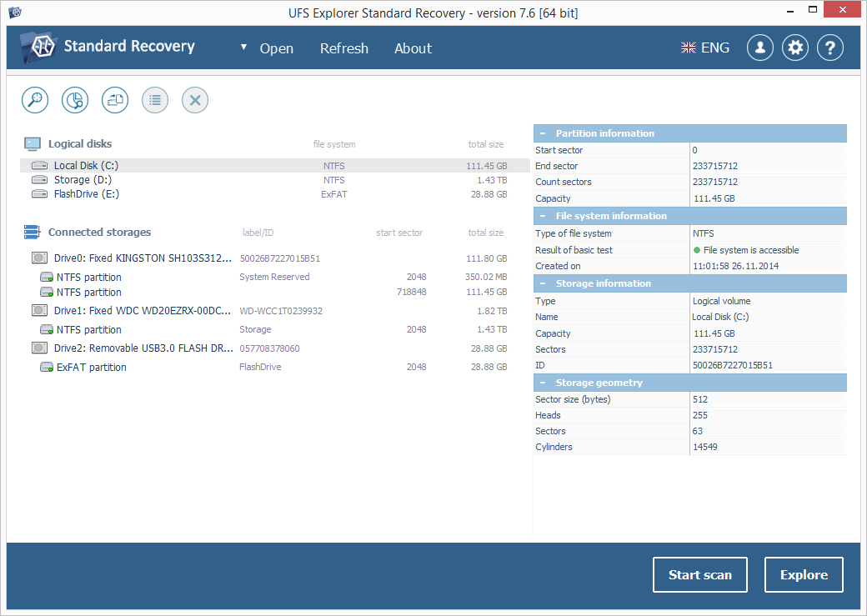
Task: Click the Start scan button
Action: point(700,574)
